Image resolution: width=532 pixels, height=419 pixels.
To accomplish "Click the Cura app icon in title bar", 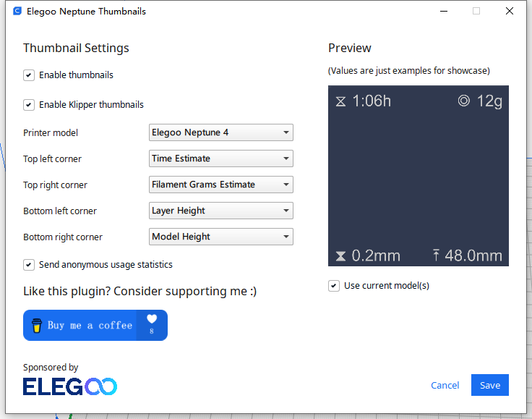I will [x=17, y=12].
